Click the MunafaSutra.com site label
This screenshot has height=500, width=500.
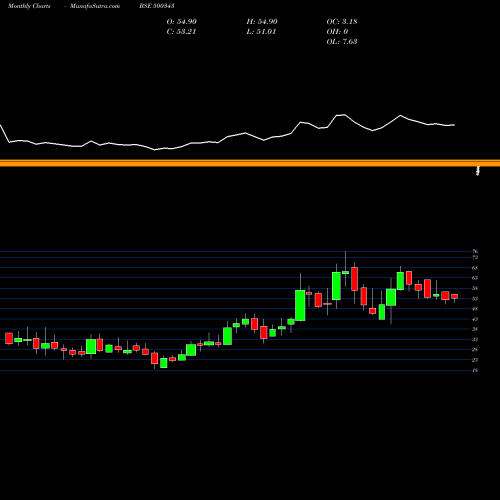click(x=95, y=6)
